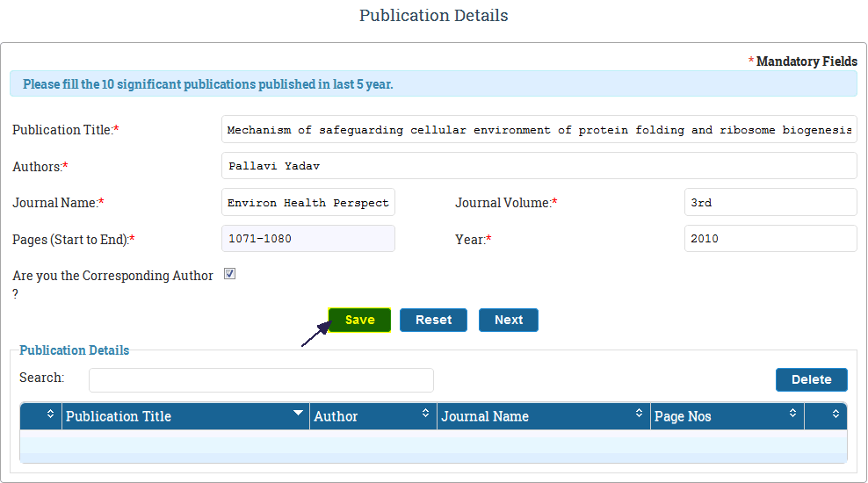
Task: Select the 10 significant publications notice
Action: 207,84
